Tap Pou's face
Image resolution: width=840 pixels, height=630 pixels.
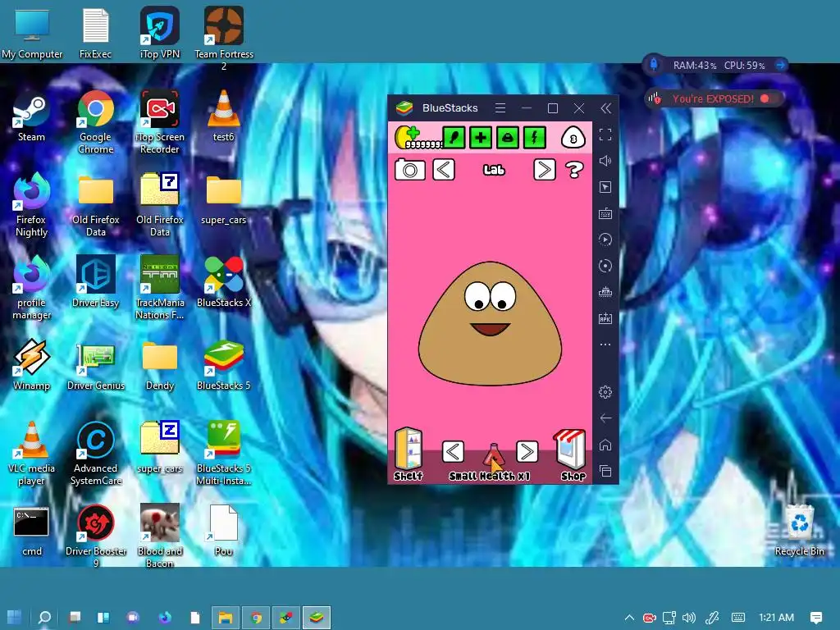[491, 323]
